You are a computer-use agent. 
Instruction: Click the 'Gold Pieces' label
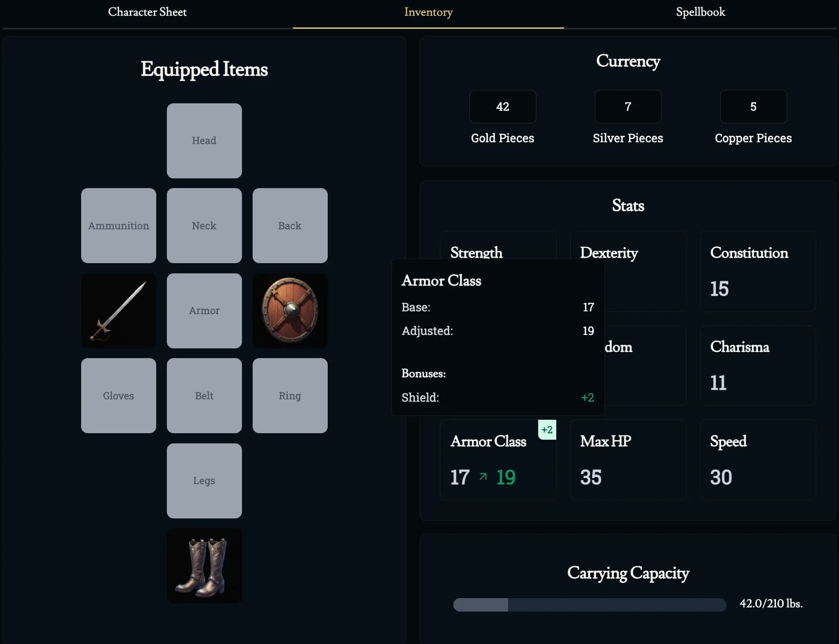coord(503,138)
